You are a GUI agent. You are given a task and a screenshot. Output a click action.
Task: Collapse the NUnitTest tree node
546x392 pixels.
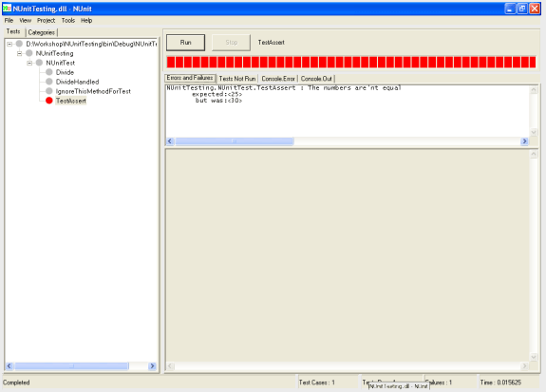tap(29, 63)
